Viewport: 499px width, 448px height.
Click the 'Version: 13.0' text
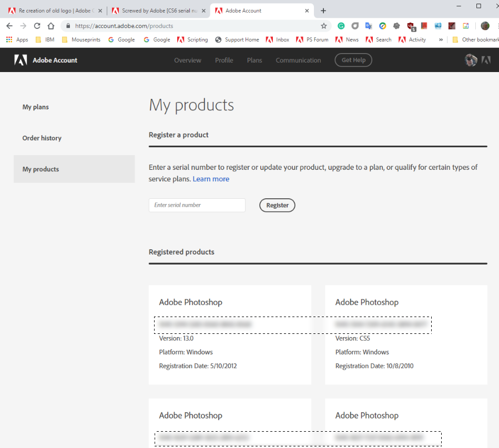pyautogui.click(x=176, y=338)
